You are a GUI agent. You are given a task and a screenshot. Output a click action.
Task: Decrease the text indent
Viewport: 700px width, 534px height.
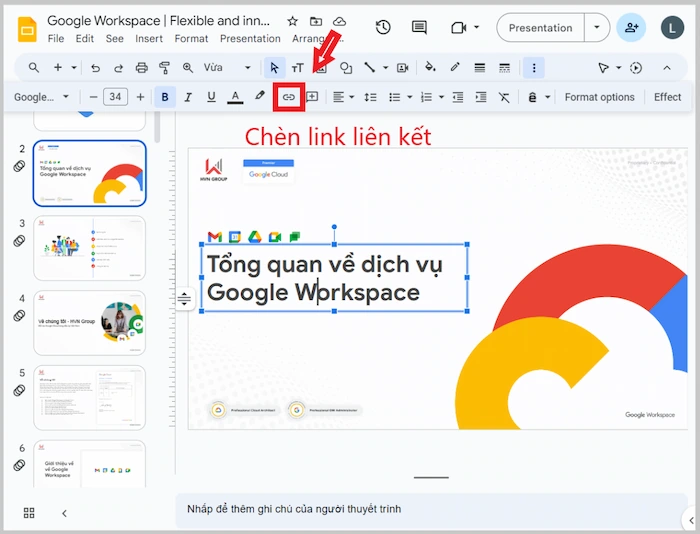tap(458, 97)
